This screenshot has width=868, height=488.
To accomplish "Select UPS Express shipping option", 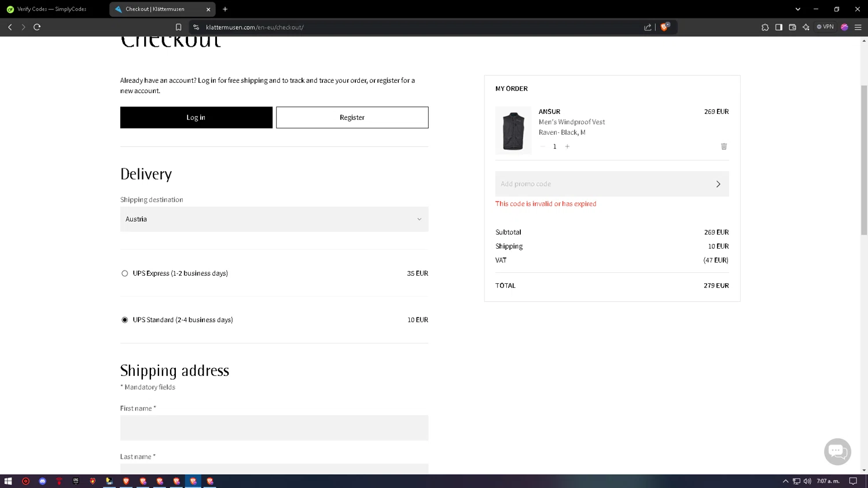I will point(124,273).
